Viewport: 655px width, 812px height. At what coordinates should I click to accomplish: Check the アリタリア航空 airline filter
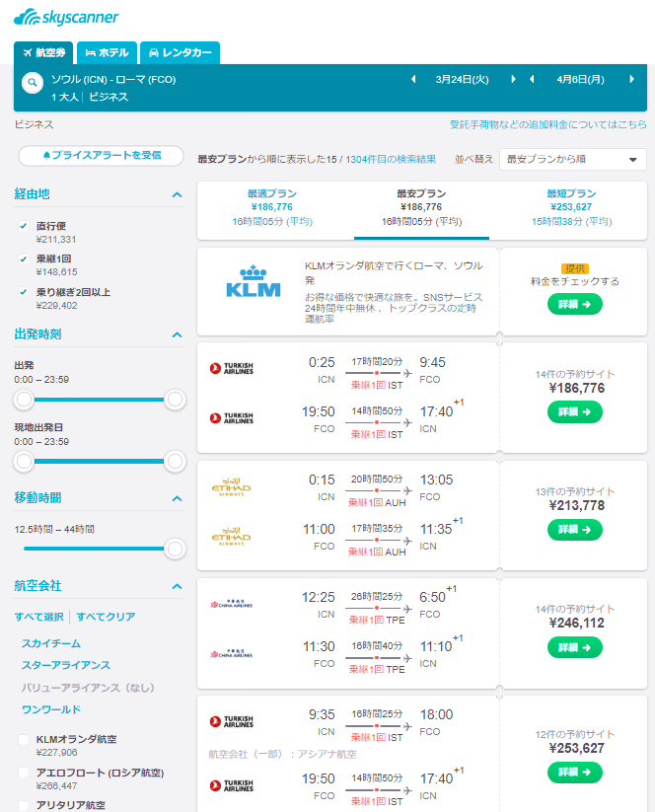tap(24, 805)
